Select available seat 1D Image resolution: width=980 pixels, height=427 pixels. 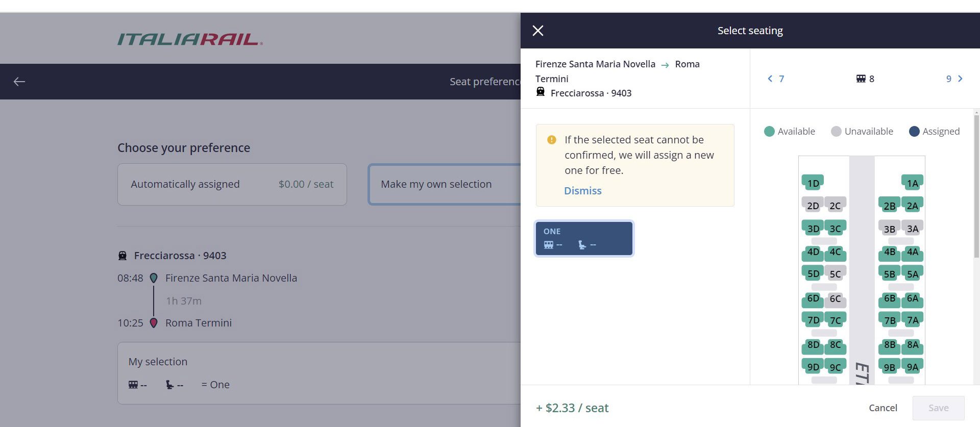pos(813,183)
